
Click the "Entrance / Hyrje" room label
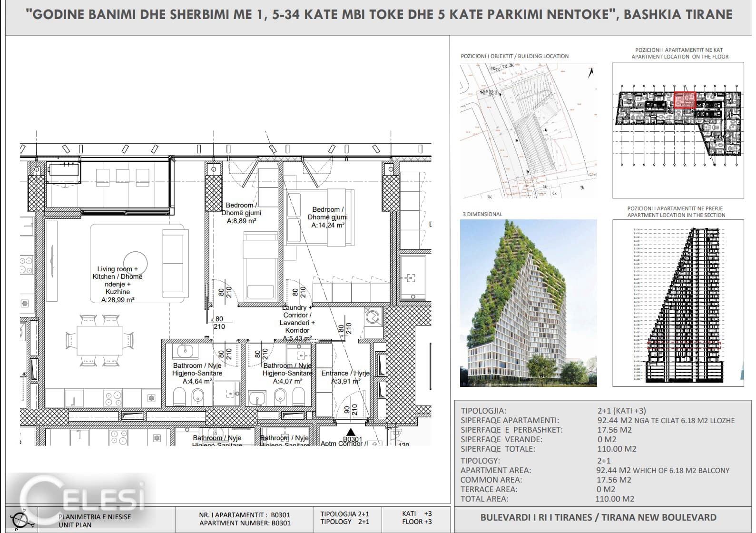[345, 374]
